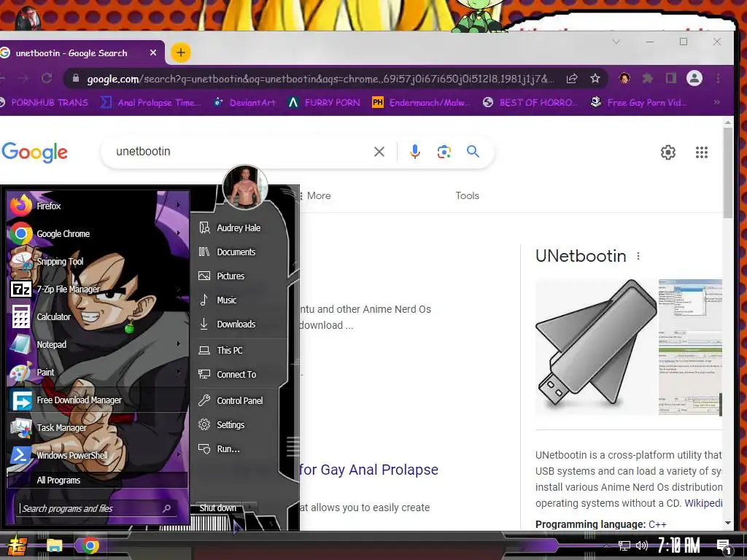Open Settings from Start menu
Viewport: 747px width, 560px height.
[x=231, y=425]
